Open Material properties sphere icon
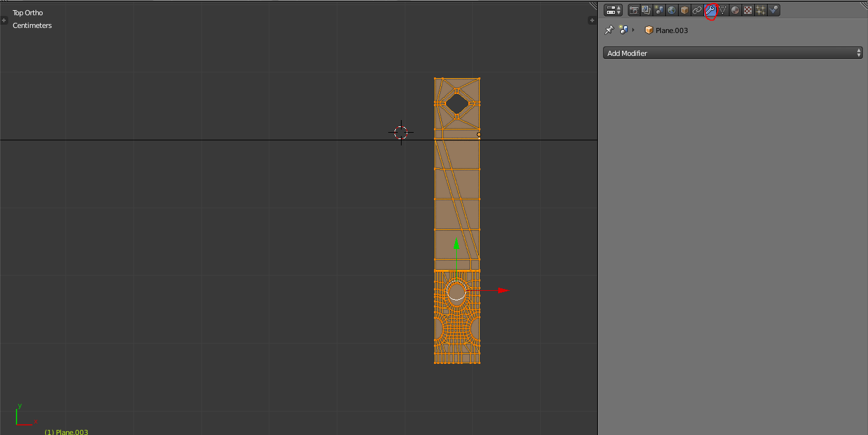Screen dimensions: 868x435 click(735, 10)
